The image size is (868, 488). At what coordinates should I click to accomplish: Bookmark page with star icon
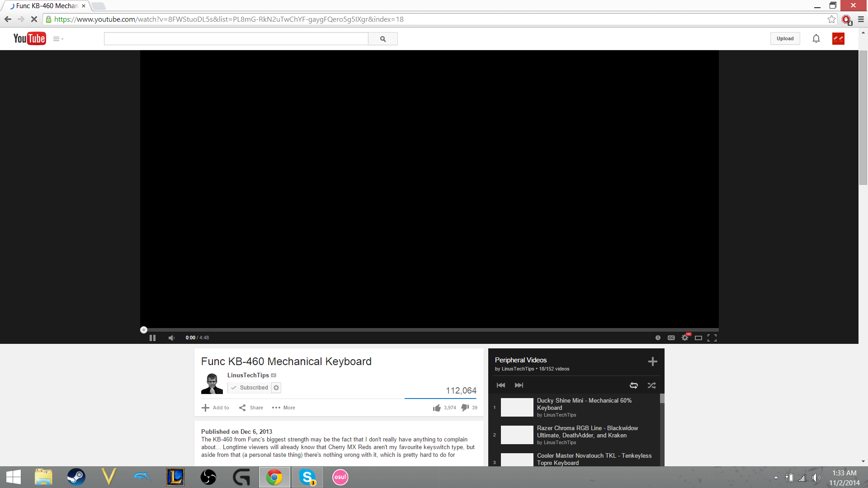(831, 19)
